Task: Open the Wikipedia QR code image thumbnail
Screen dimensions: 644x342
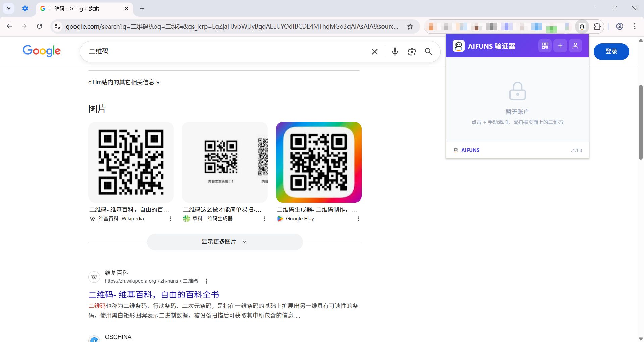Action: [x=131, y=162]
